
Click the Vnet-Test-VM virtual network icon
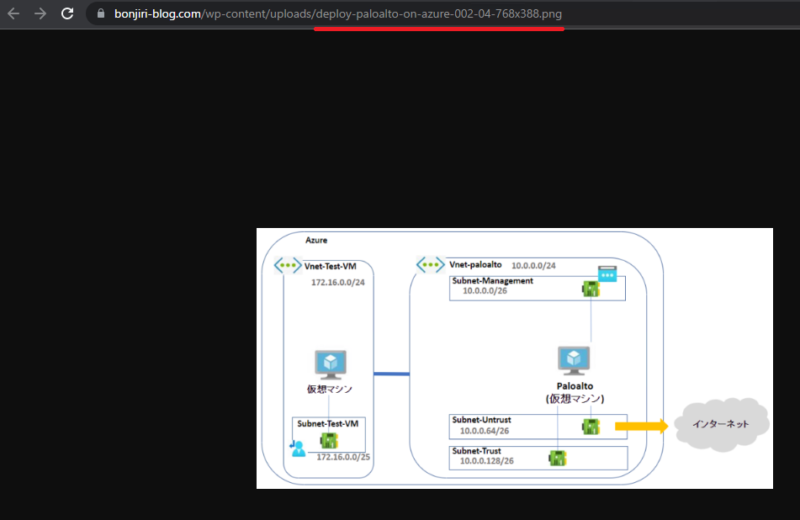(287, 265)
